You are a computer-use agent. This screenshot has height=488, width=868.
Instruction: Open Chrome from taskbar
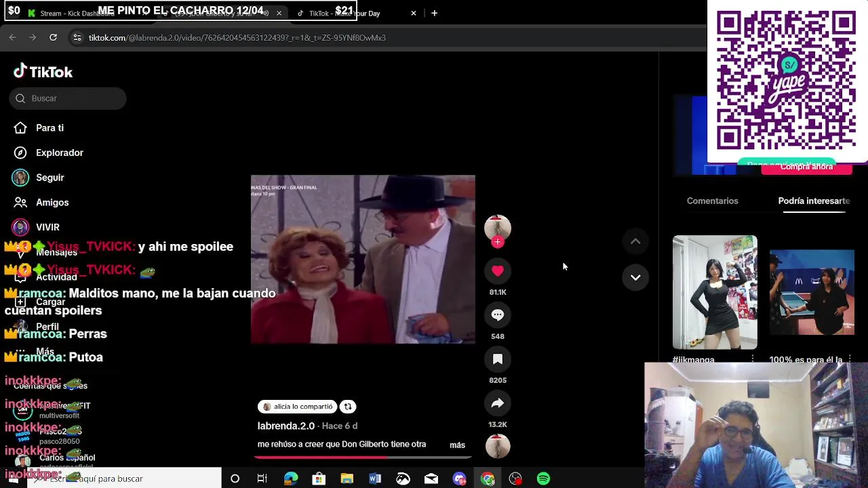(x=488, y=479)
